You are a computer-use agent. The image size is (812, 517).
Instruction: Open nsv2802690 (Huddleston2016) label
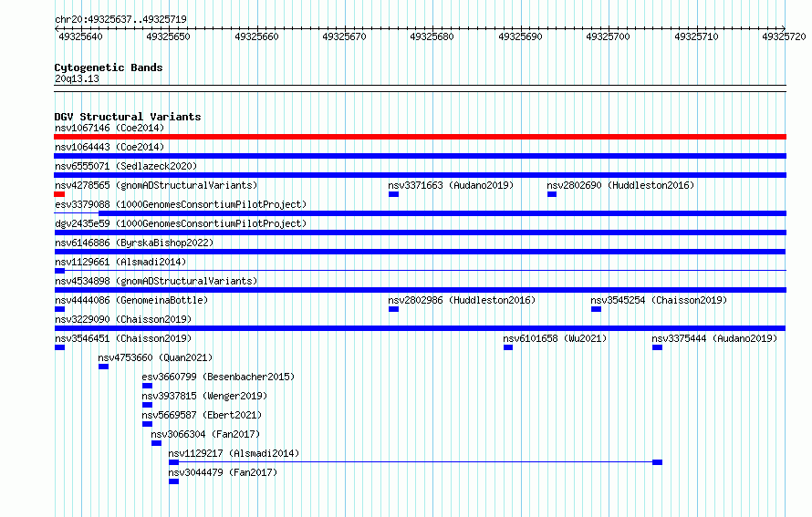pyautogui.click(x=620, y=185)
